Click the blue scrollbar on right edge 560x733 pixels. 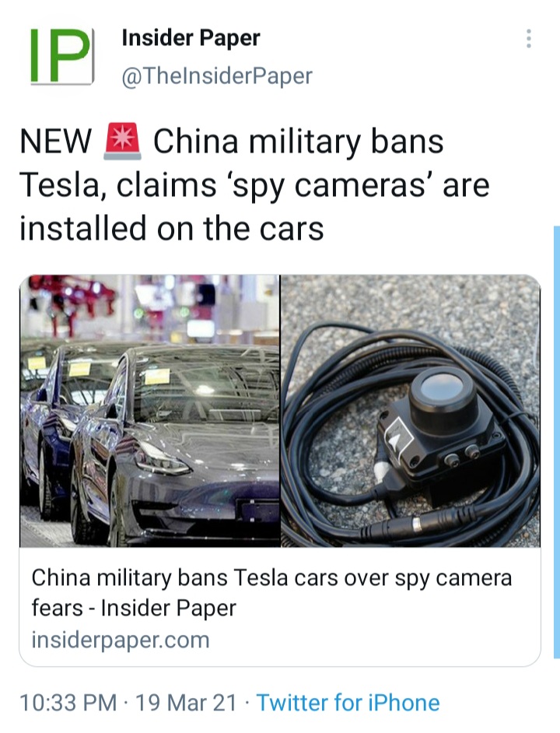(x=556, y=442)
